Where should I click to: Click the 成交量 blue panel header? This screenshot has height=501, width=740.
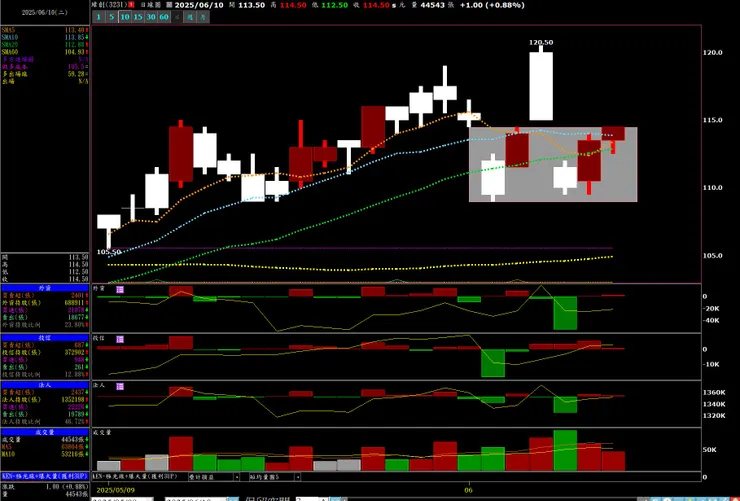[x=45, y=432]
